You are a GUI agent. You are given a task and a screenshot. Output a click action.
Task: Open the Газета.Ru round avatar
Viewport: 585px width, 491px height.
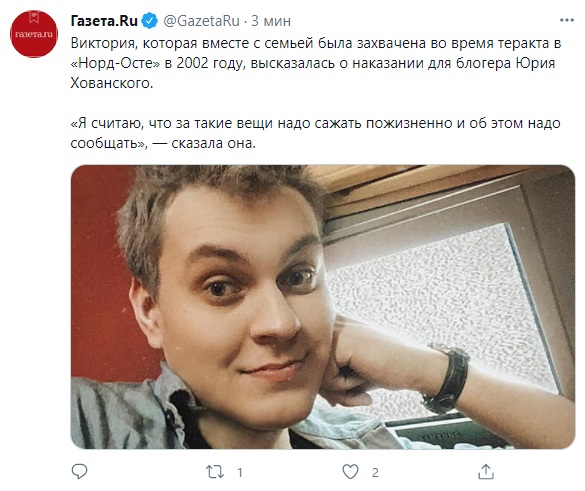34,34
